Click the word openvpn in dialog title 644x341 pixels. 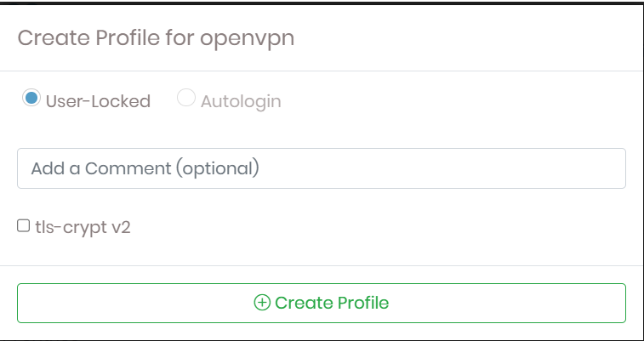point(253,38)
